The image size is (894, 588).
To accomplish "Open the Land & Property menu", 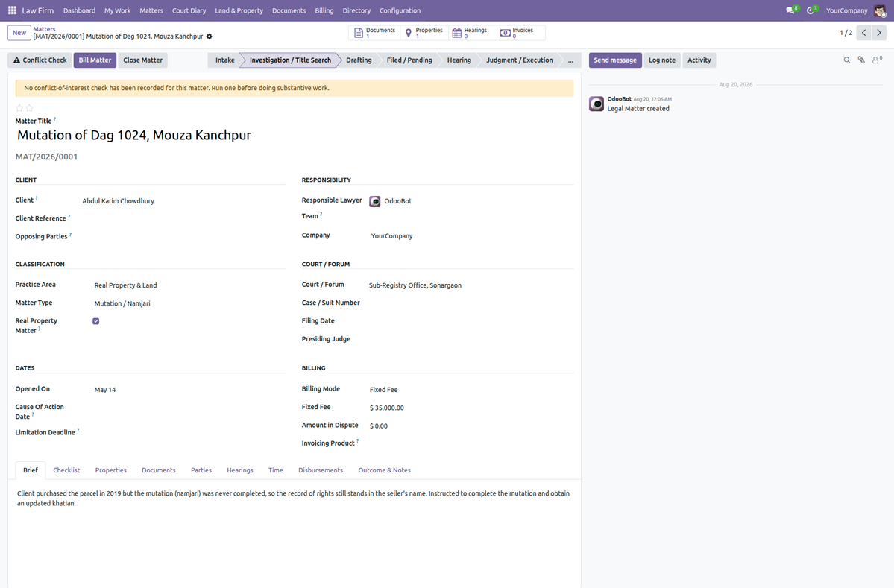I will pos(239,11).
